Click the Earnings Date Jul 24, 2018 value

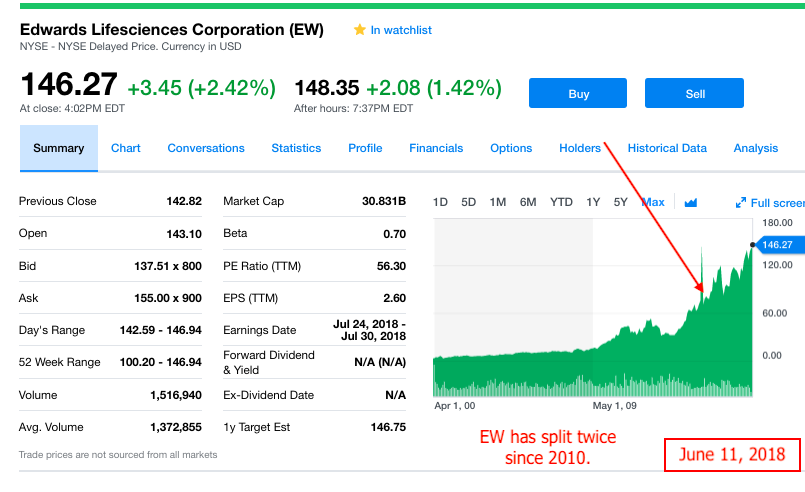370,330
